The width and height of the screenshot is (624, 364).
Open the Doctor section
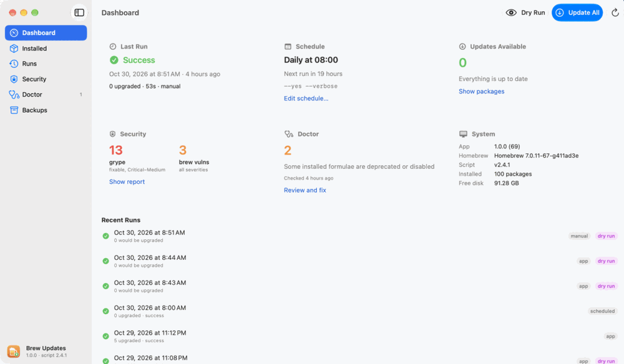[46, 95]
